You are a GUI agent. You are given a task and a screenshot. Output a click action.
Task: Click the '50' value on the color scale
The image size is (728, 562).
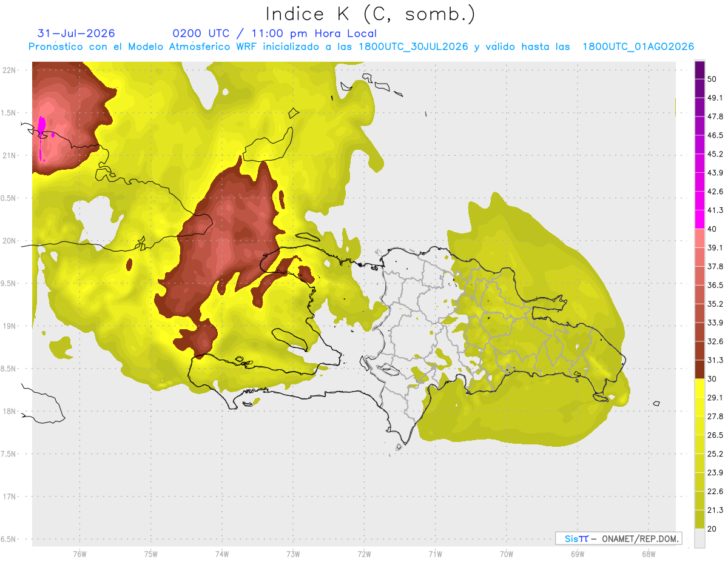coord(713,78)
